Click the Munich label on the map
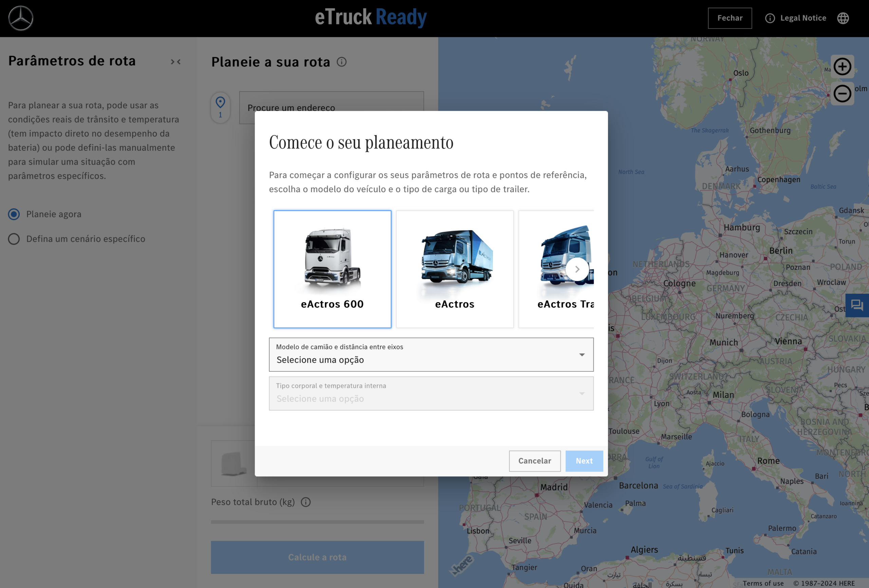Image resolution: width=869 pixels, height=588 pixels. (723, 342)
